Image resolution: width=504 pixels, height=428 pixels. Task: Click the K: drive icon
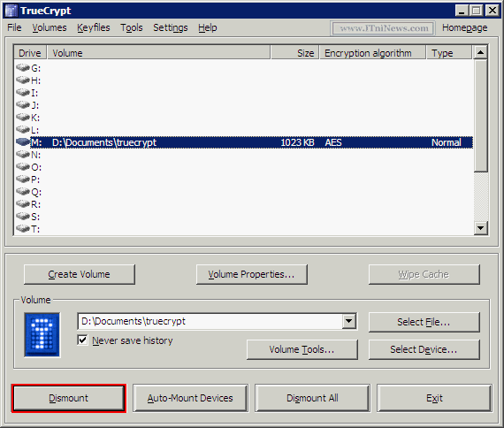point(23,118)
